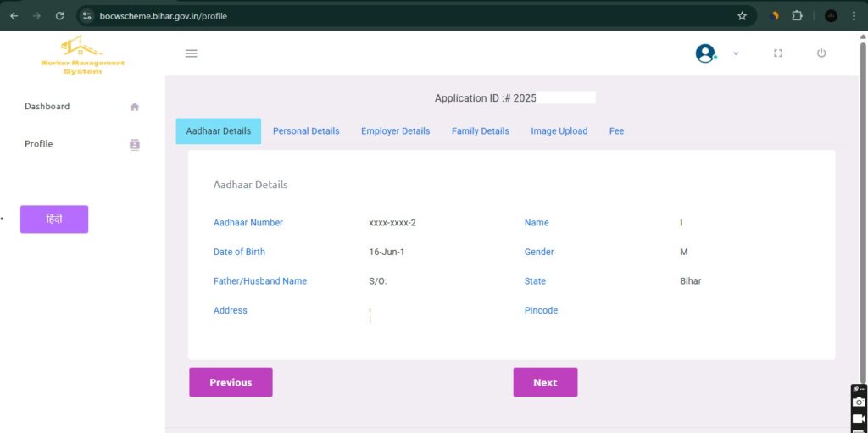Screen dimensions: 868x433
Task: Click the crescent-shaped icon in the browser toolbar
Action: 775,16
